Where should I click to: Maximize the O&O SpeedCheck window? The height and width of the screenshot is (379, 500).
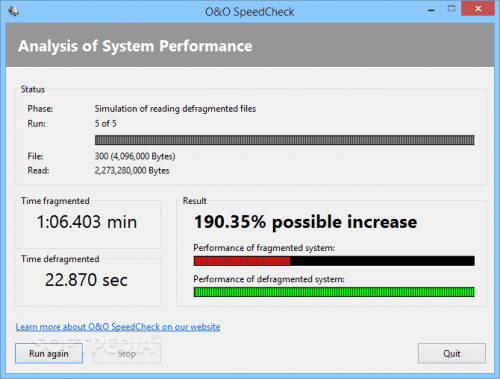[x=451, y=9]
